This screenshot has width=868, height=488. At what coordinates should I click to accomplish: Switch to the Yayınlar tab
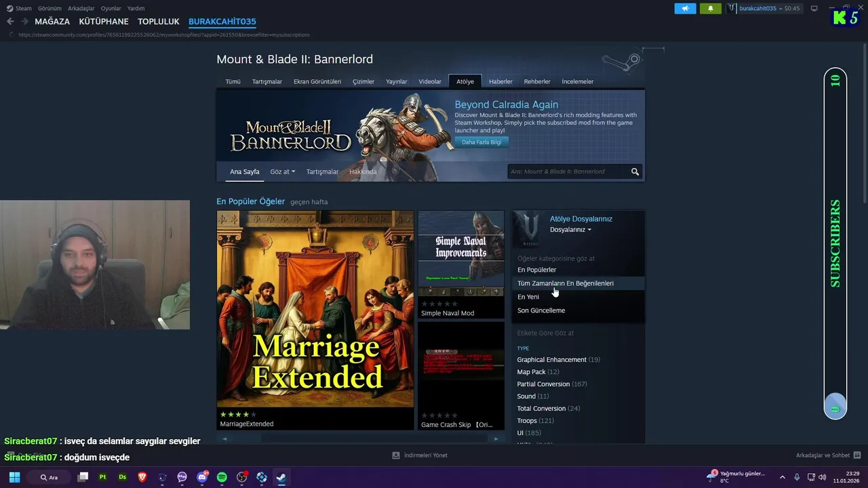click(x=397, y=81)
